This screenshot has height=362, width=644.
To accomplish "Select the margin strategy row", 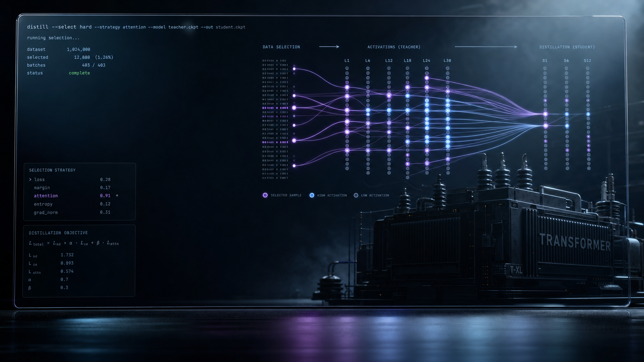I will (x=72, y=188).
